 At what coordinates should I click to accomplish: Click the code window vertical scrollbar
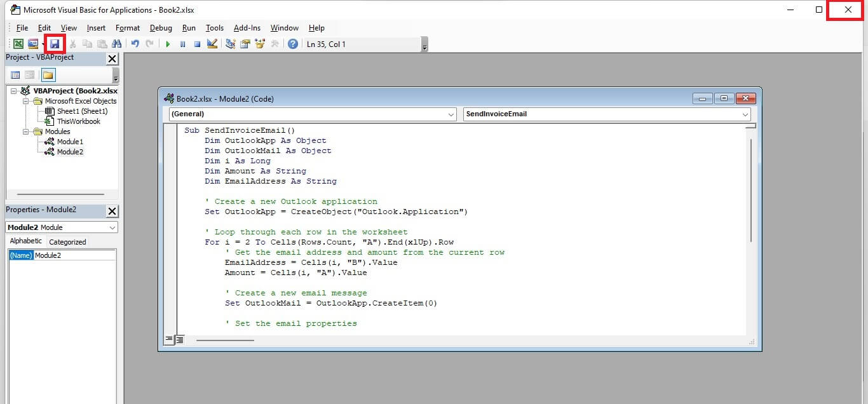coord(750,191)
